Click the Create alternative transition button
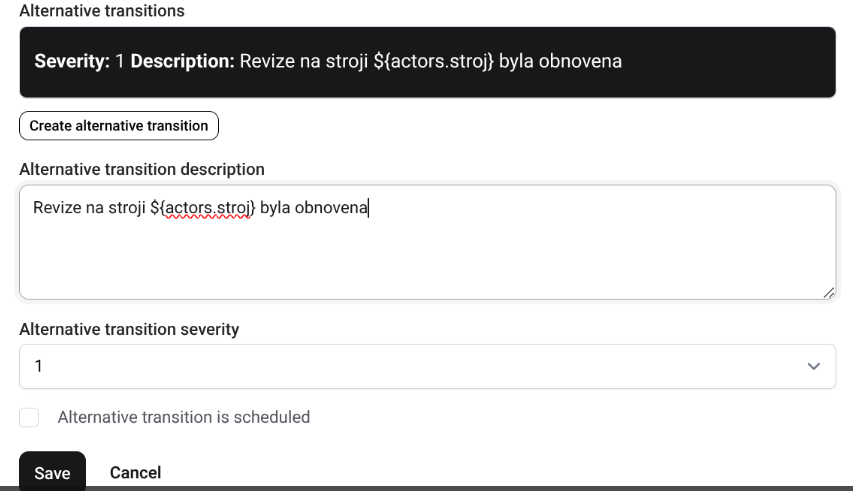853x491 pixels. [118, 126]
